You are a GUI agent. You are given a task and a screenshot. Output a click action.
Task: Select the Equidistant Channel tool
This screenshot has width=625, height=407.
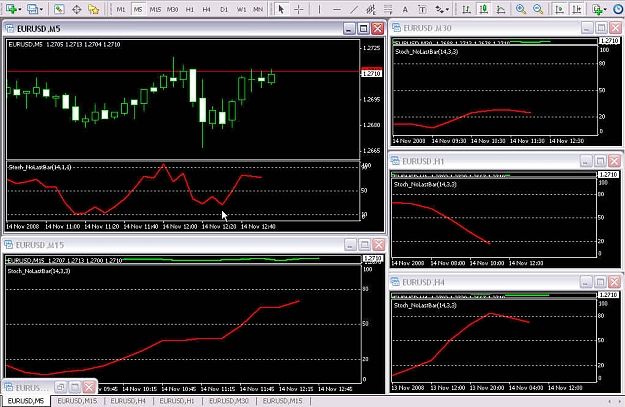(x=371, y=9)
